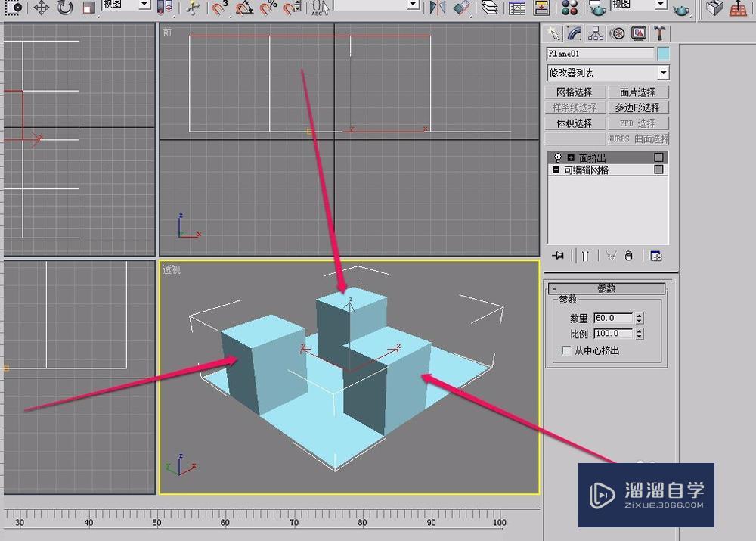The height and width of the screenshot is (541, 756).
Task: Toggle the 3D Snaps magnet icon
Action: coord(219,8)
